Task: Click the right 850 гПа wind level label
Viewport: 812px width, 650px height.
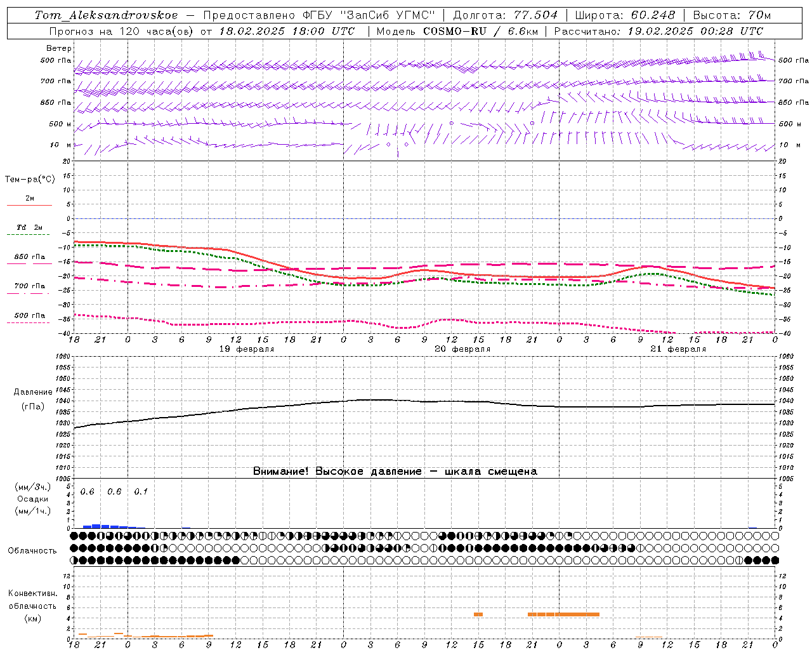Action: pos(794,102)
